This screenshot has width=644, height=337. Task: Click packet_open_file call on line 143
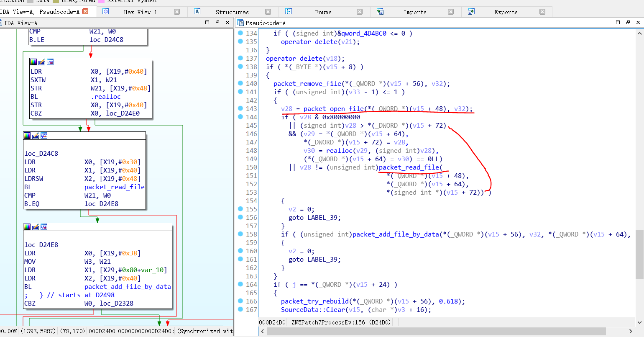tap(334, 108)
